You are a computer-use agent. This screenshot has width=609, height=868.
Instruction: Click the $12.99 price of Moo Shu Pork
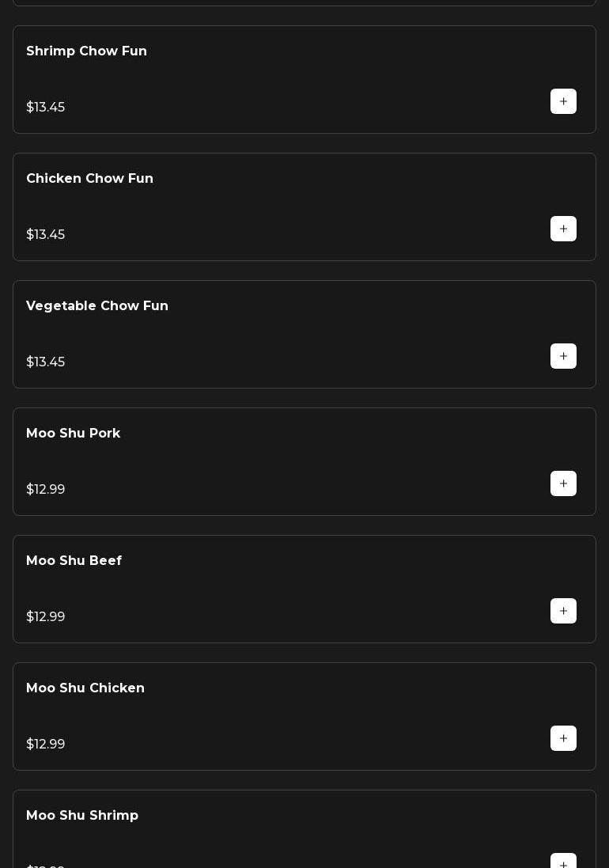point(46,490)
